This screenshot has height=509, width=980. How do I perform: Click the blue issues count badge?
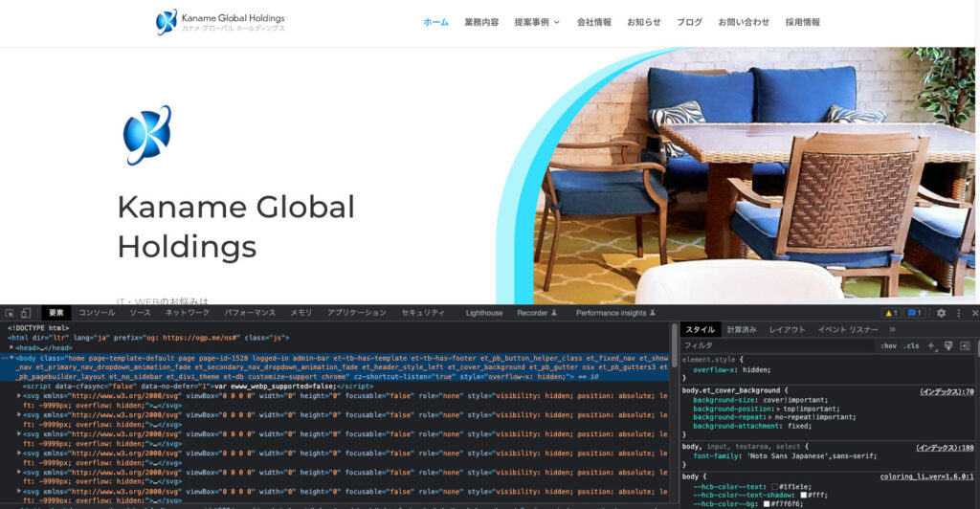click(x=915, y=313)
